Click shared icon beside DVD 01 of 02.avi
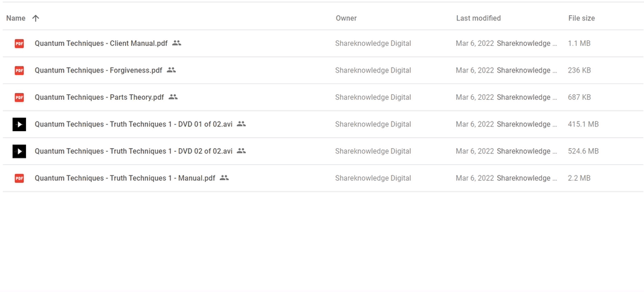644x292 pixels. tap(241, 124)
